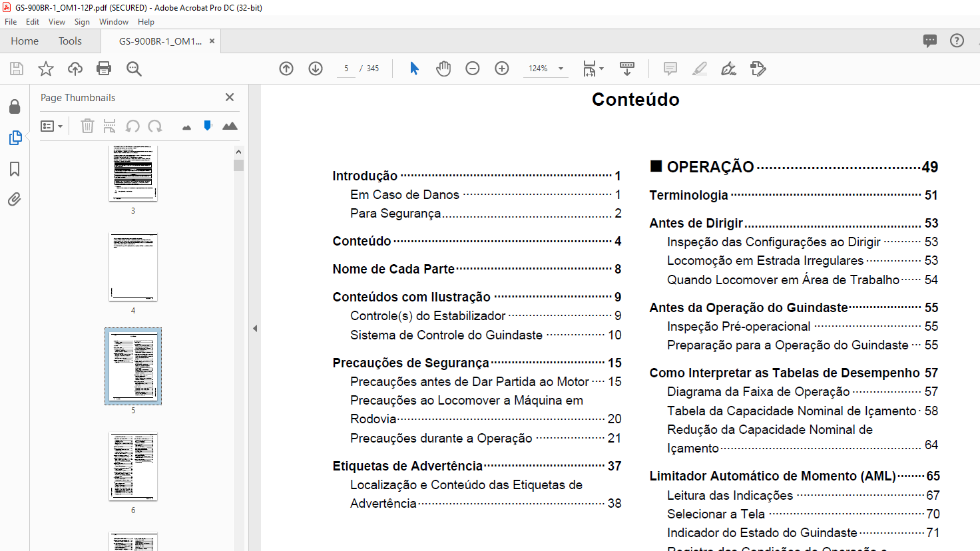Viewport: 980px width, 551px height.
Task: Rotate pages clockwise
Action: tap(155, 126)
